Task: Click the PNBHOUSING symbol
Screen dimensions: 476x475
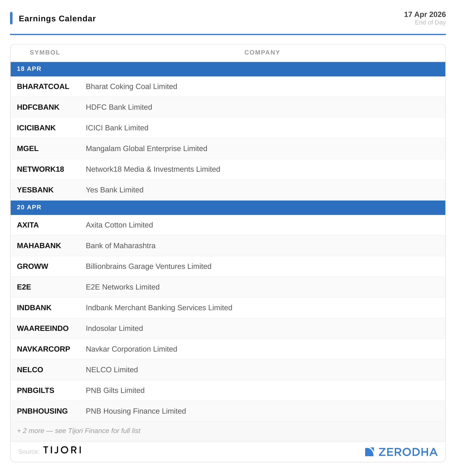Action: tap(42, 411)
